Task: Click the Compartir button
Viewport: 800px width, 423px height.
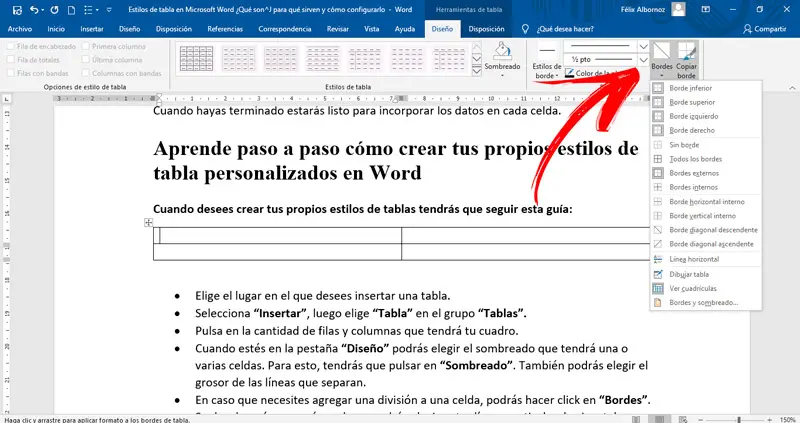Action: [x=765, y=29]
